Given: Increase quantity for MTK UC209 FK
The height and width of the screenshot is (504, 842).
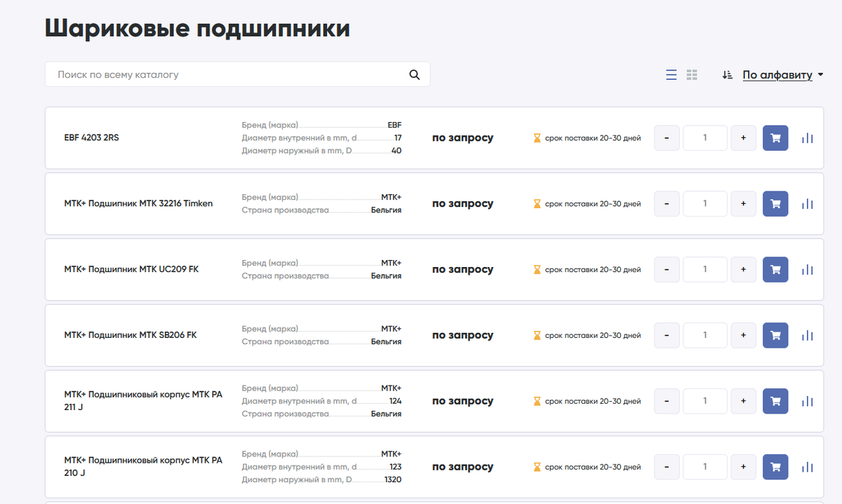Looking at the screenshot, I should coord(743,270).
